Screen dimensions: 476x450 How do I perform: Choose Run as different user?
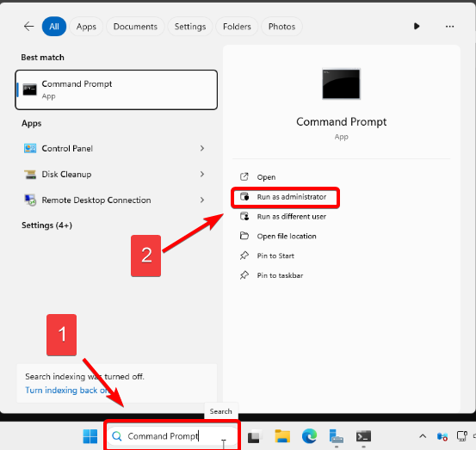292,217
